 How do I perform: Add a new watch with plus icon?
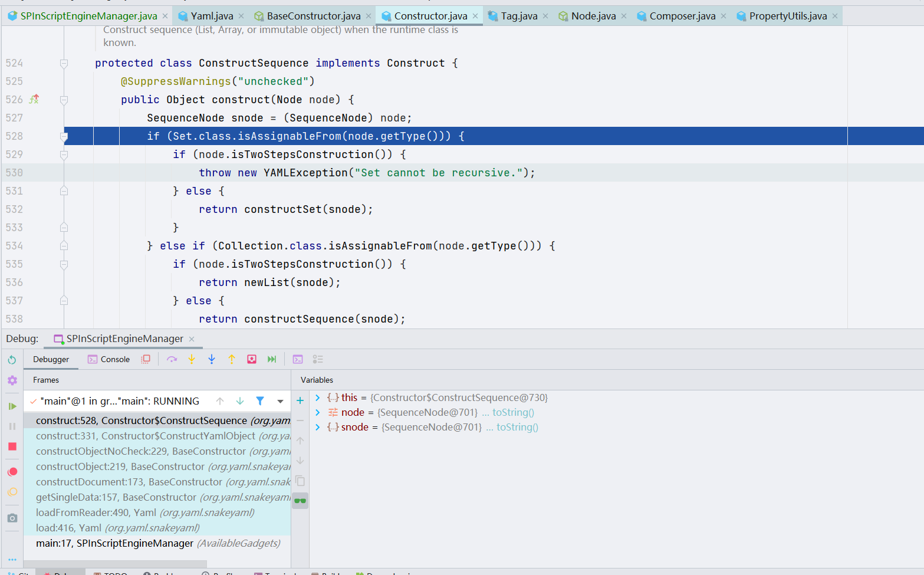300,401
